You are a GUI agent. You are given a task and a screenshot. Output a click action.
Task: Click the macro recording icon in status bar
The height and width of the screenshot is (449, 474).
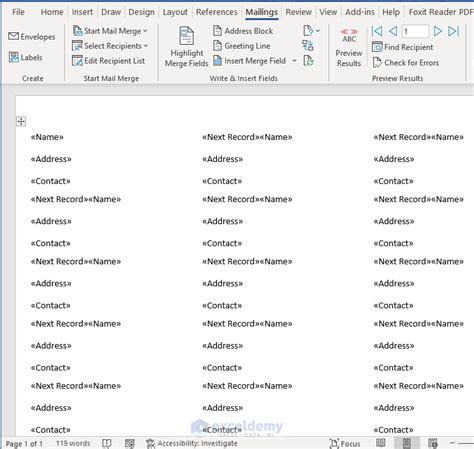coord(130,443)
